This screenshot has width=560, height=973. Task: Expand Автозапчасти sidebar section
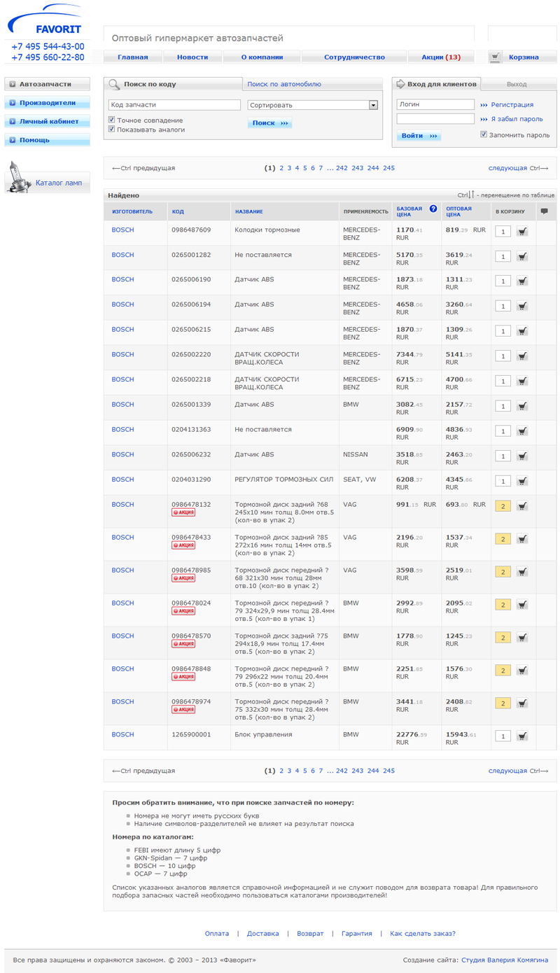tap(47, 84)
